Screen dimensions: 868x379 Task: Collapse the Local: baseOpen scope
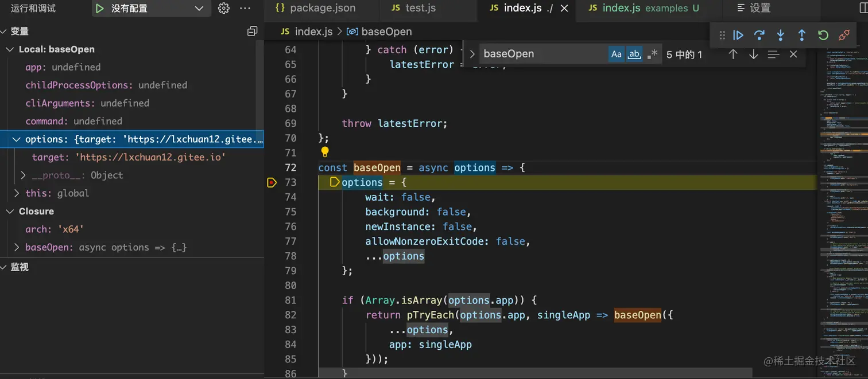10,49
